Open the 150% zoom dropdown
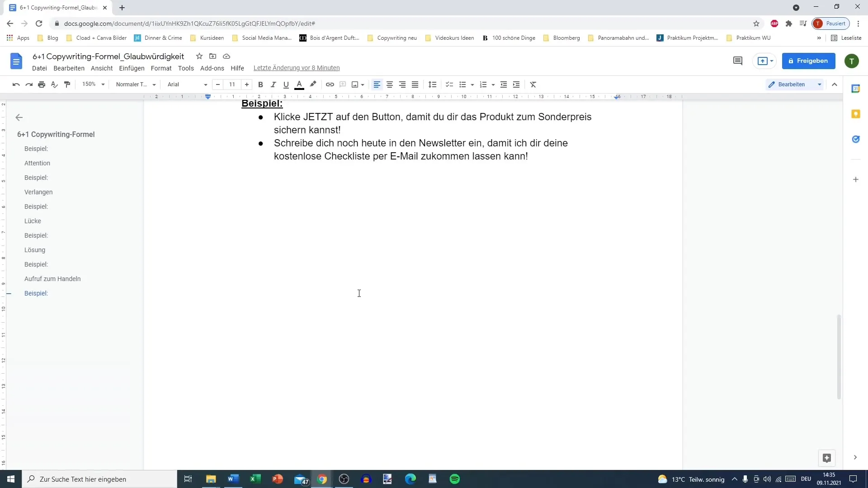The width and height of the screenshot is (868, 488). pyautogui.click(x=93, y=84)
